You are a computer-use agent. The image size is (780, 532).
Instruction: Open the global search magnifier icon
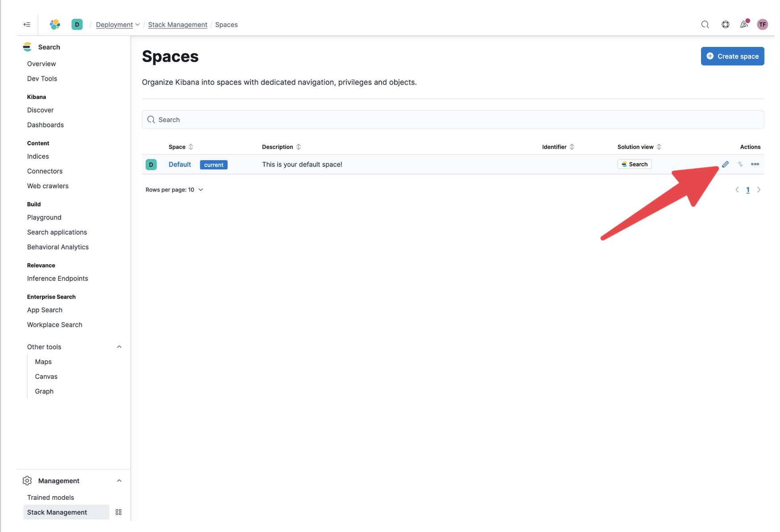tap(705, 25)
